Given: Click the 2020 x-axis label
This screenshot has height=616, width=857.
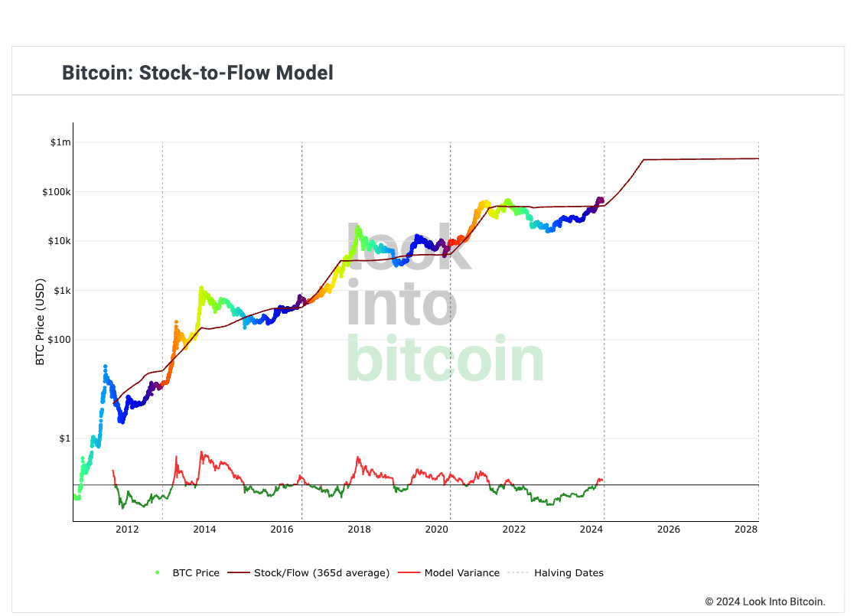Looking at the screenshot, I should pos(437,529).
